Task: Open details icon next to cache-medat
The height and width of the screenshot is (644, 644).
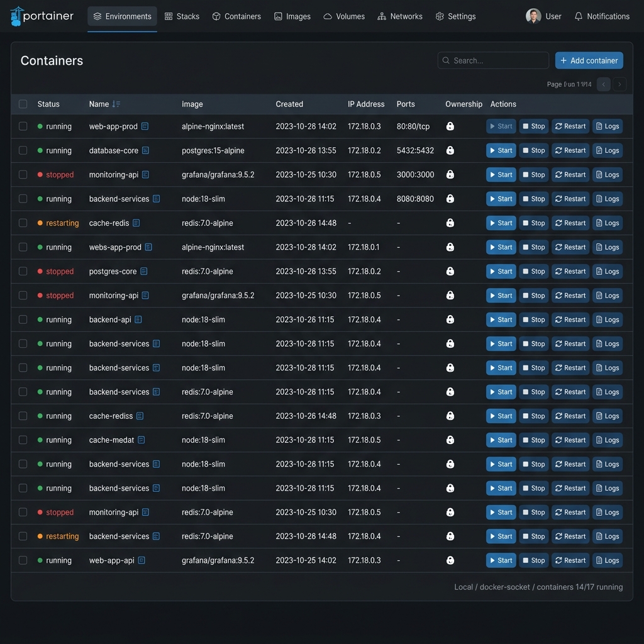Action: 142,440
